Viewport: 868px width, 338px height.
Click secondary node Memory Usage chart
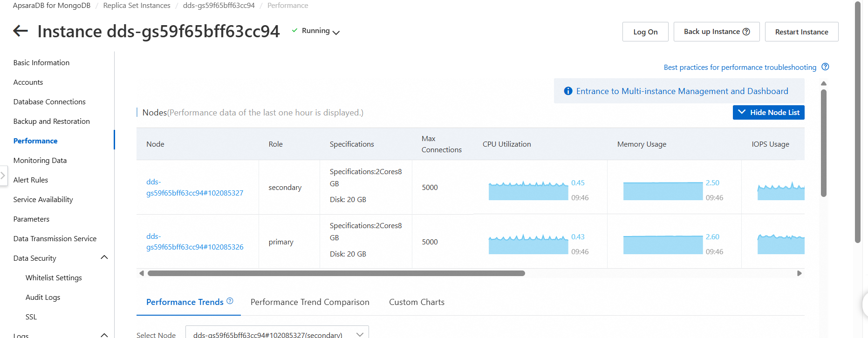(663, 191)
